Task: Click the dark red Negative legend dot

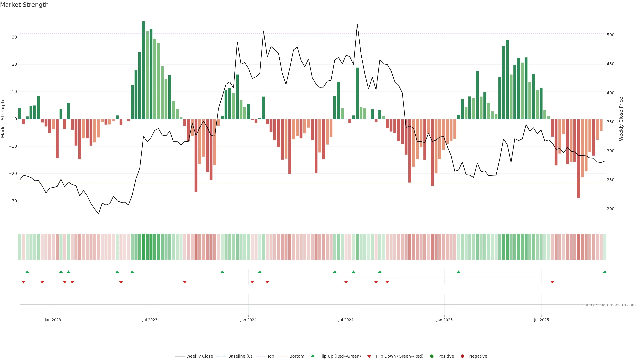Action: (x=462, y=356)
